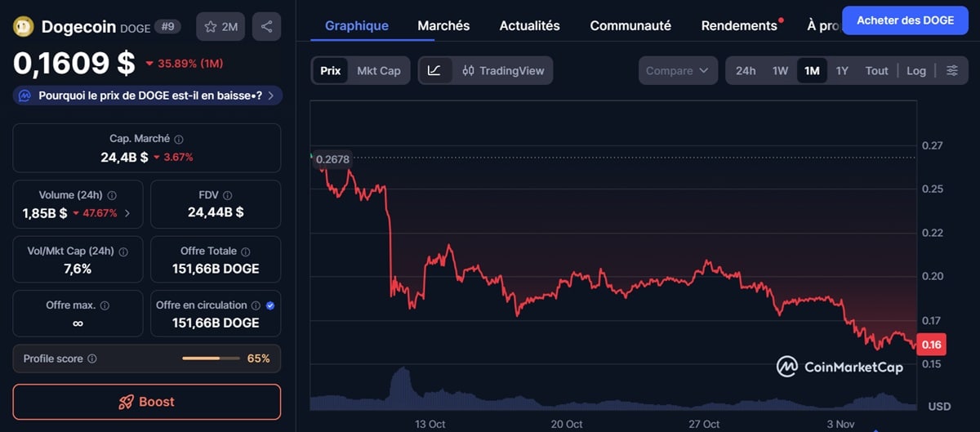
Task: Set chart range to 1M
Action: pyautogui.click(x=812, y=70)
